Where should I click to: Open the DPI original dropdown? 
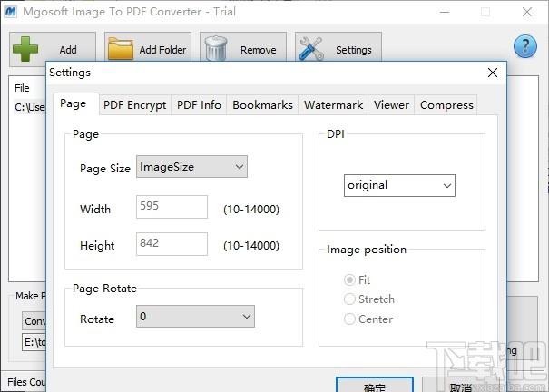click(399, 185)
